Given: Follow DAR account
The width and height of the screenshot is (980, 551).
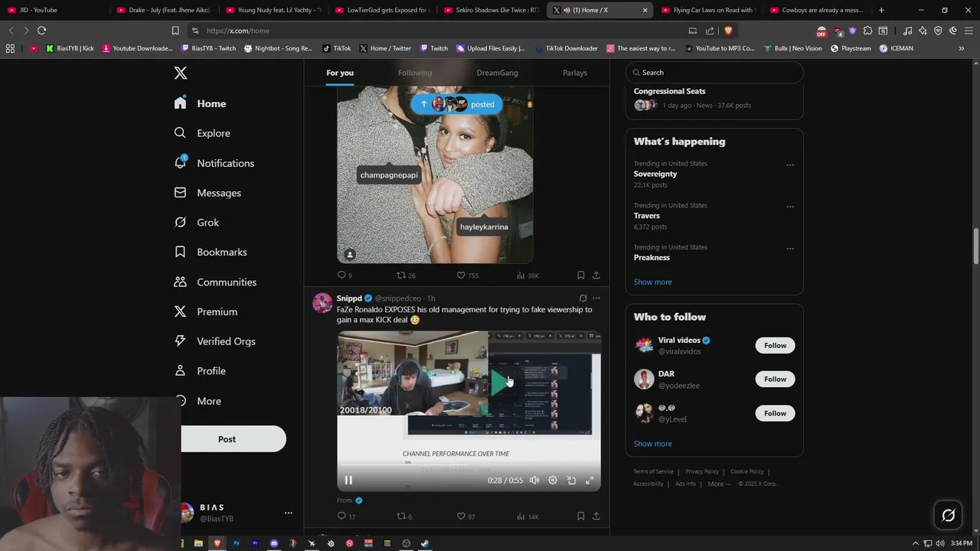Looking at the screenshot, I should [775, 379].
